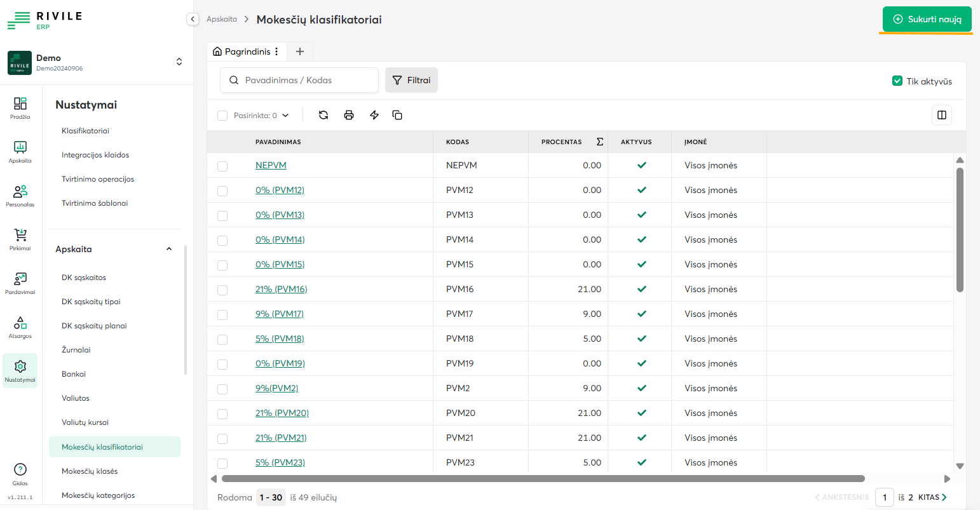Open the Demo company switcher
This screenshot has height=510, width=980.
point(179,62)
